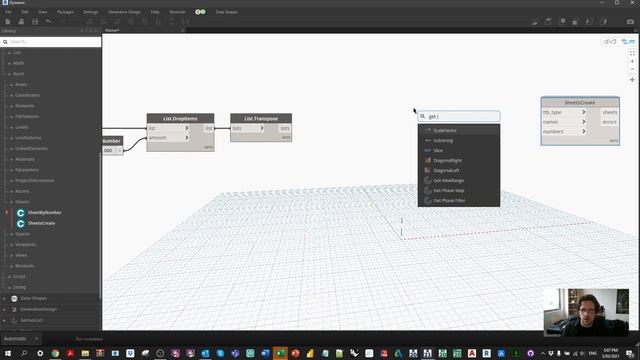Click the 'amount' input port on List.DropItems
The image size is (640, 360).
[x=169, y=138]
